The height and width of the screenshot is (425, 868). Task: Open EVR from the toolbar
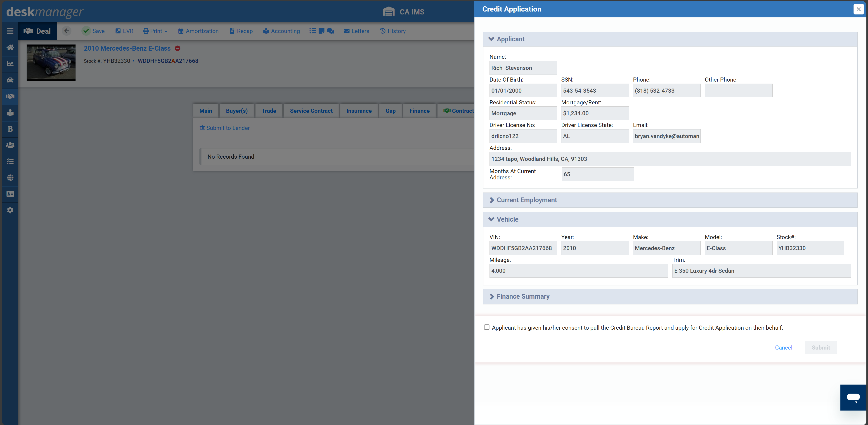pyautogui.click(x=124, y=31)
